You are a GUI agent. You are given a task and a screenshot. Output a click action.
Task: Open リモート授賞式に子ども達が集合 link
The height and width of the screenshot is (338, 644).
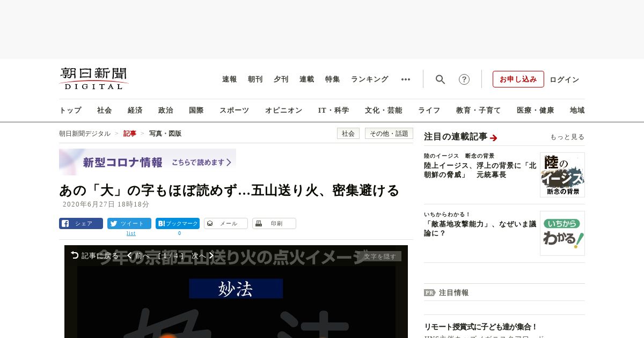coord(481,327)
